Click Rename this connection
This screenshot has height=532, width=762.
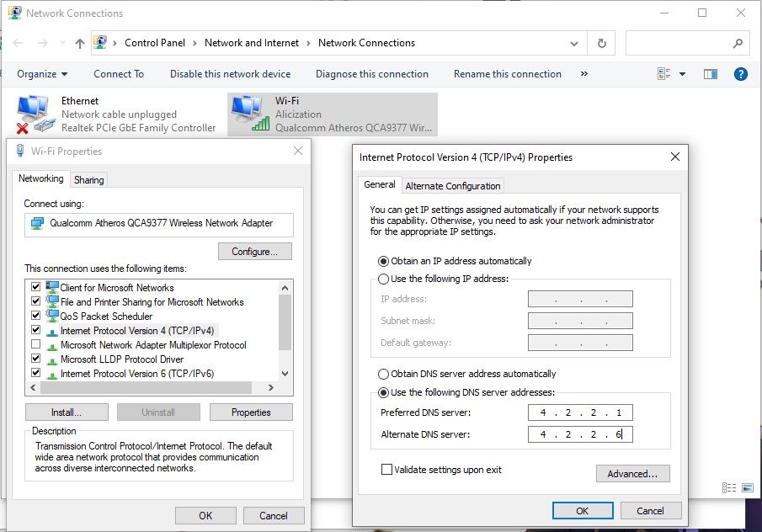pos(508,74)
